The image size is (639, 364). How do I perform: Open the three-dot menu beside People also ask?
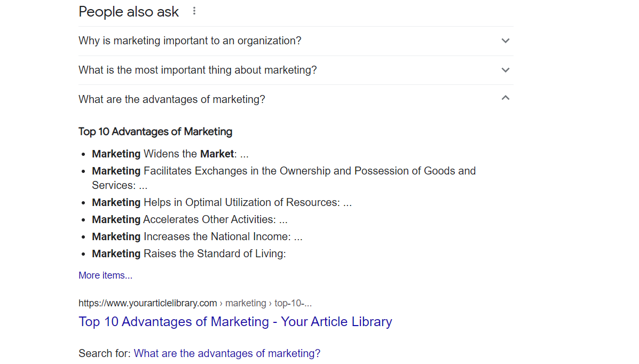(x=194, y=11)
